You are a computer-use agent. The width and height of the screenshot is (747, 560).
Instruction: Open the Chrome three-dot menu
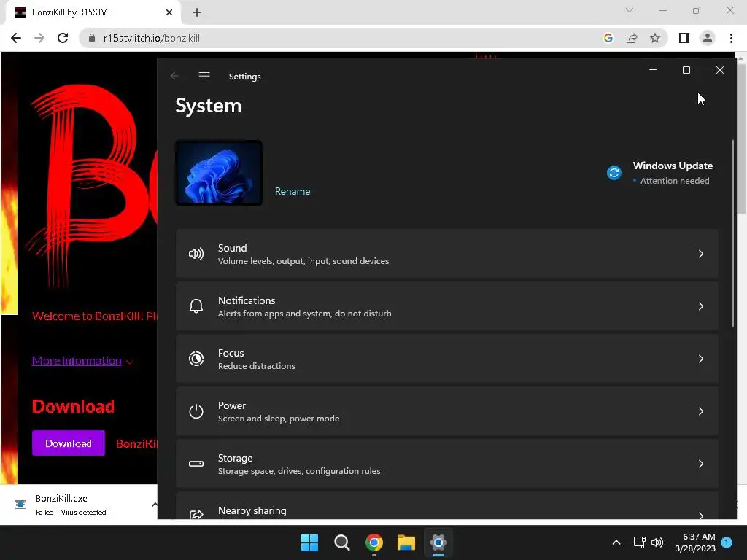tap(731, 38)
